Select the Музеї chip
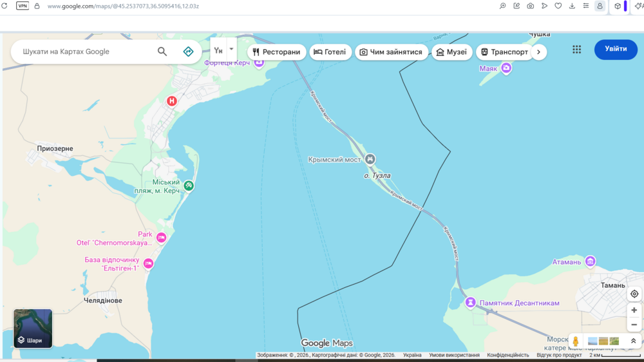 [x=452, y=52]
